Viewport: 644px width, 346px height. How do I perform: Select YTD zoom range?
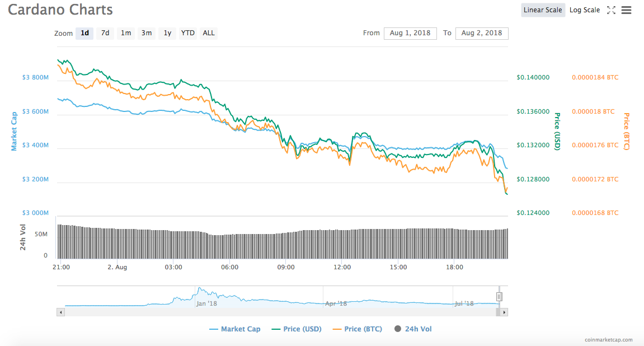187,33
